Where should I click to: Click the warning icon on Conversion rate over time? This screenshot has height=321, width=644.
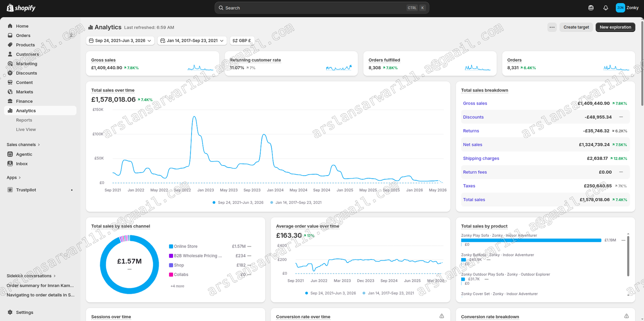coord(442,316)
